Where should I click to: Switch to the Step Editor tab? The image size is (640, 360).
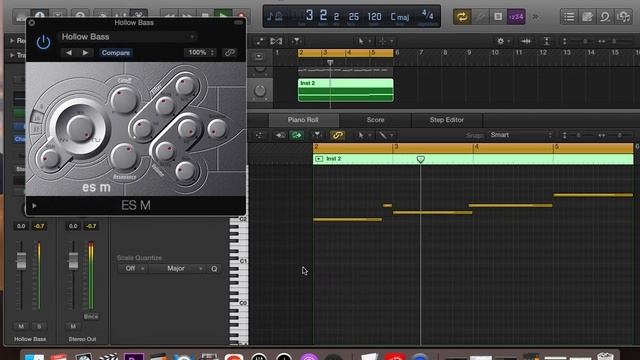447,120
